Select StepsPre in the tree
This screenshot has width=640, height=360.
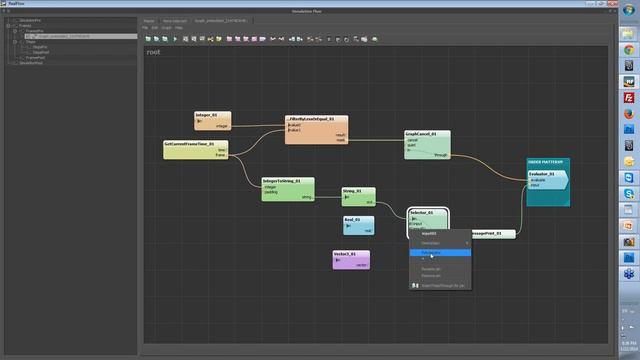pyautogui.click(x=40, y=47)
